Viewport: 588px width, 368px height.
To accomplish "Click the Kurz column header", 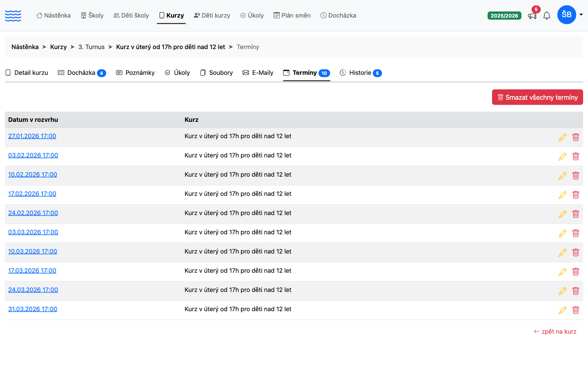I will pyautogui.click(x=192, y=120).
